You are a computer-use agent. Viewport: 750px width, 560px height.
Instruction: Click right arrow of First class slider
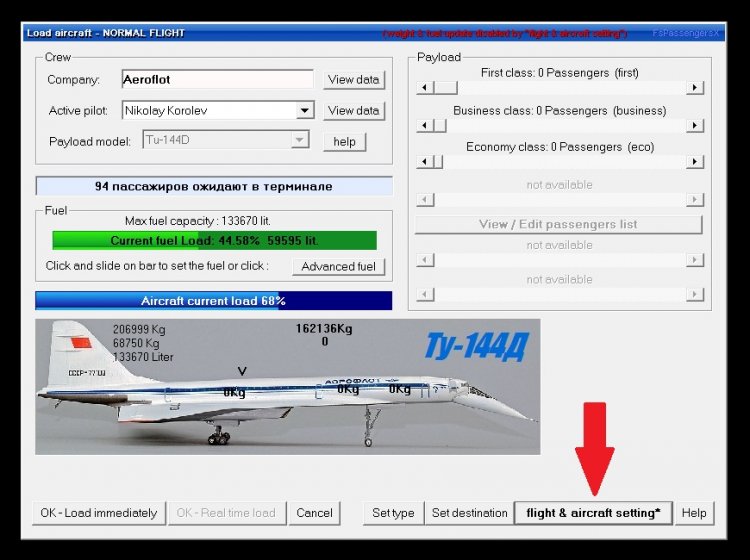coord(694,88)
